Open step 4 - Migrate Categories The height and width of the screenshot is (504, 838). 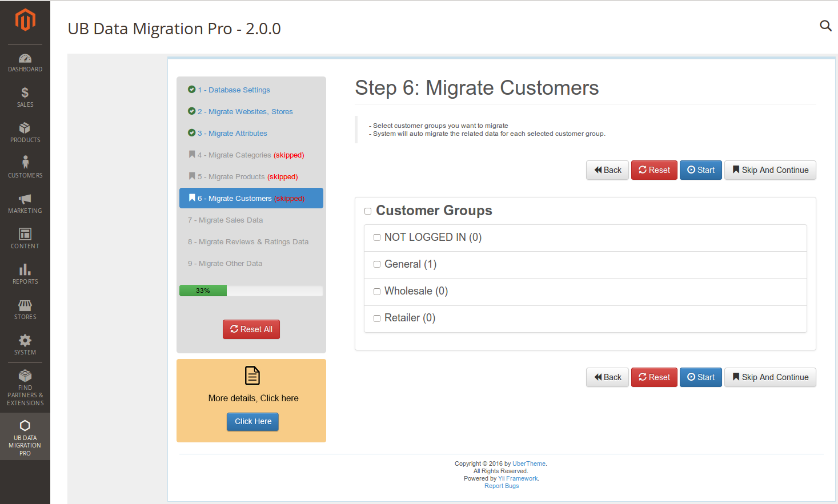(x=234, y=155)
